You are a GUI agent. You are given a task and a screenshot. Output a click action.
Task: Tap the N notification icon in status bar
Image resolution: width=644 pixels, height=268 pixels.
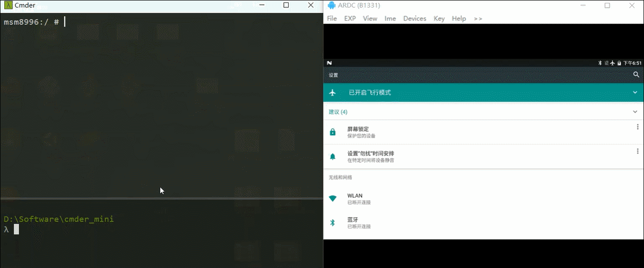(329, 63)
